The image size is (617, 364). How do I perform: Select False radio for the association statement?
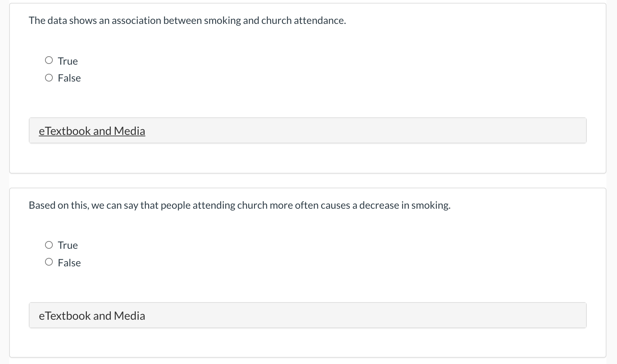click(49, 78)
